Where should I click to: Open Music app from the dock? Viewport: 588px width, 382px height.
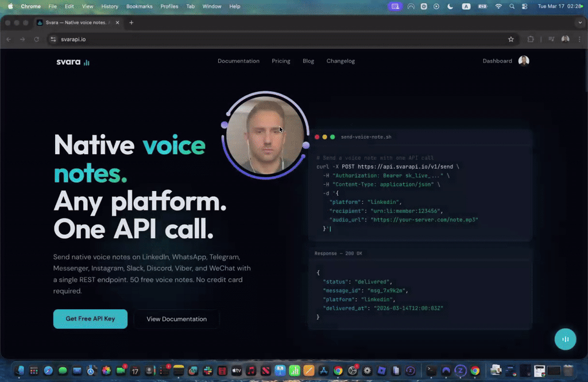coord(251,371)
